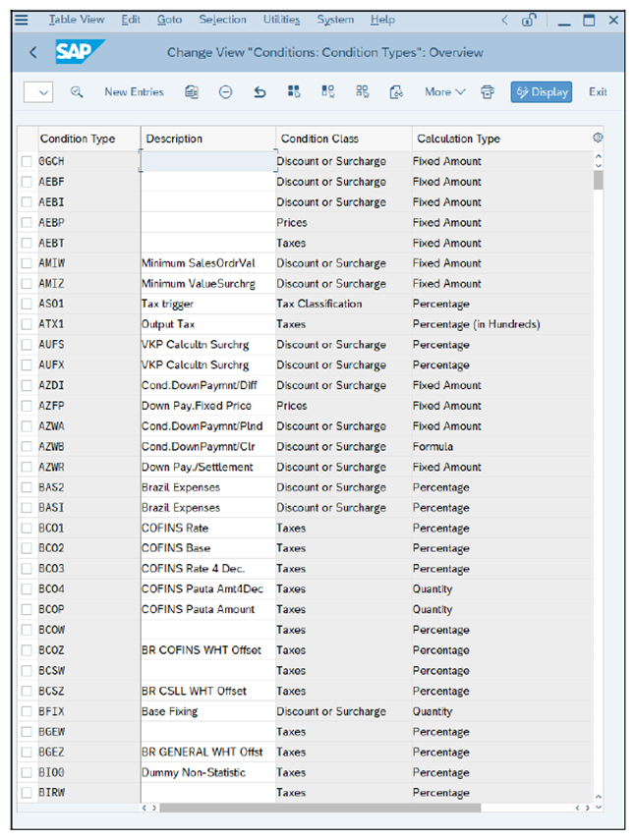Open the Help menu

pyautogui.click(x=382, y=20)
